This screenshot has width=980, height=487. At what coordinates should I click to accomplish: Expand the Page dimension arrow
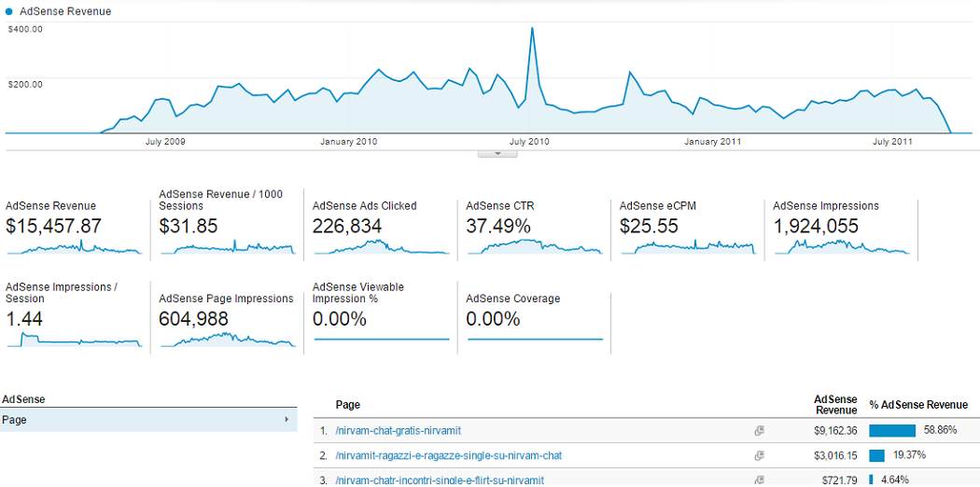(x=287, y=420)
